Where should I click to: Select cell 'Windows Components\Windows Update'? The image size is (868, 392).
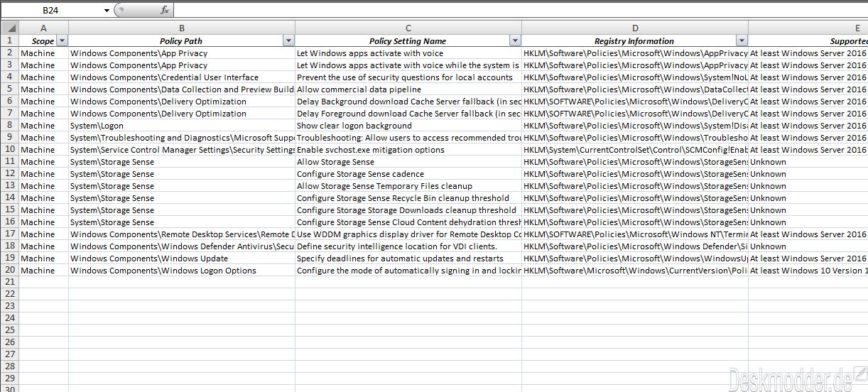coord(182,258)
